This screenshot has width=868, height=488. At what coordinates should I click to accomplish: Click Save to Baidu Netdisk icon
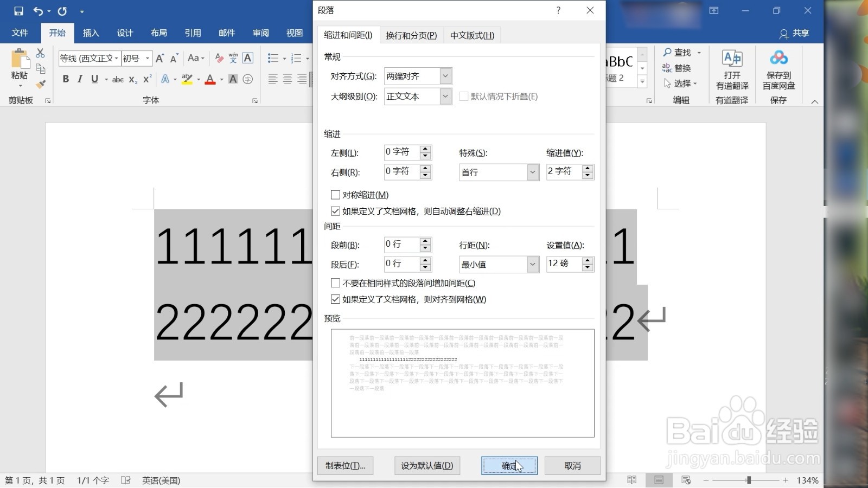tap(778, 57)
